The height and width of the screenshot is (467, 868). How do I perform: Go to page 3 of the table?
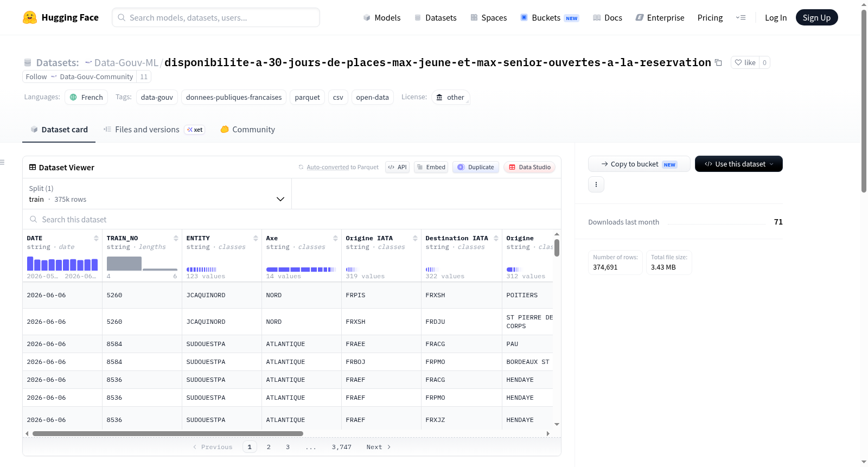tap(288, 447)
